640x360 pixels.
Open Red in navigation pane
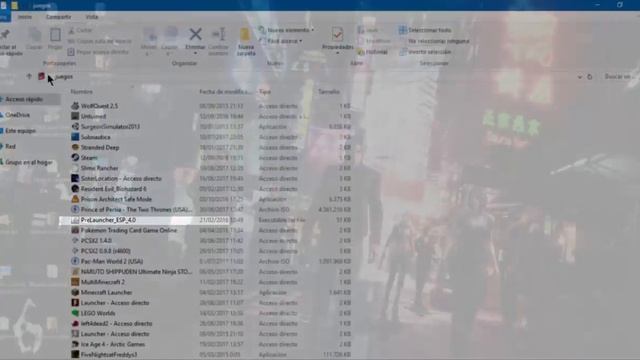tap(10, 147)
